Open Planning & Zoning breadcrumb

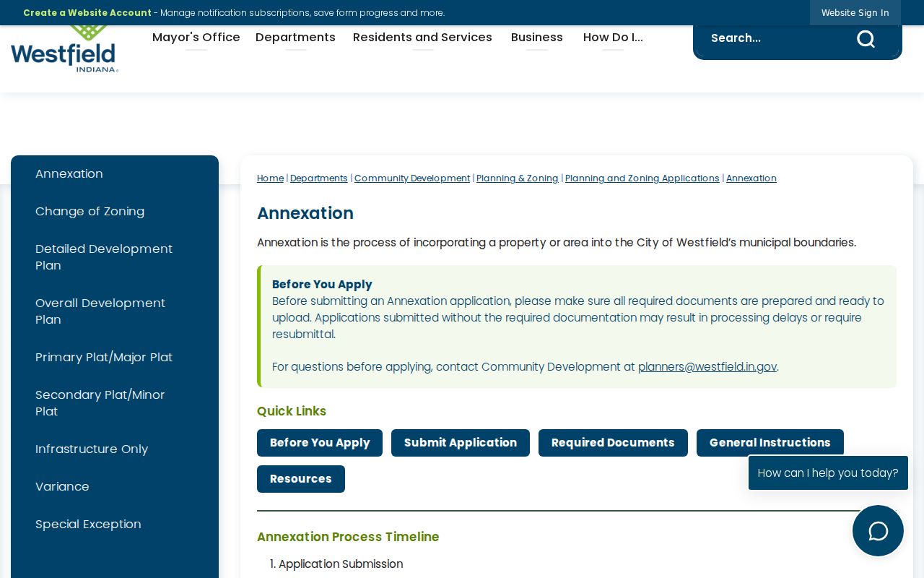click(518, 178)
